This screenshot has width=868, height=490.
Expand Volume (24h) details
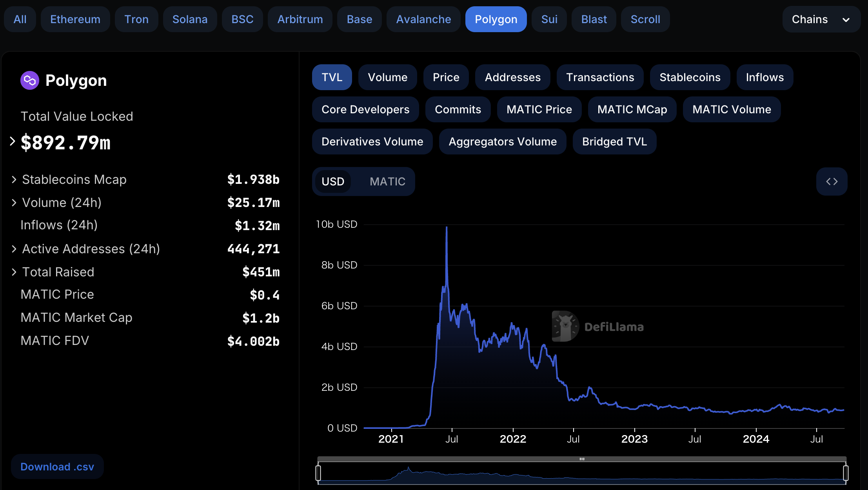click(14, 203)
